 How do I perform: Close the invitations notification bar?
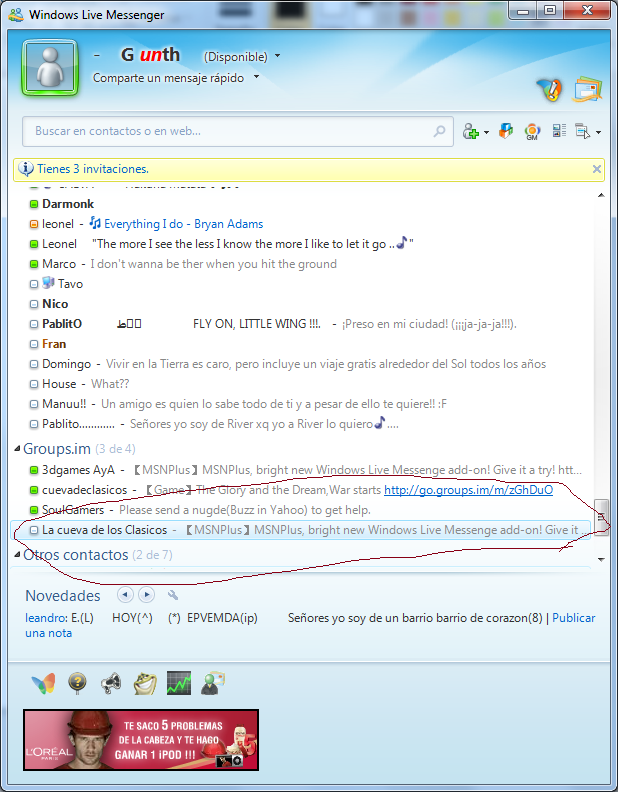[597, 169]
